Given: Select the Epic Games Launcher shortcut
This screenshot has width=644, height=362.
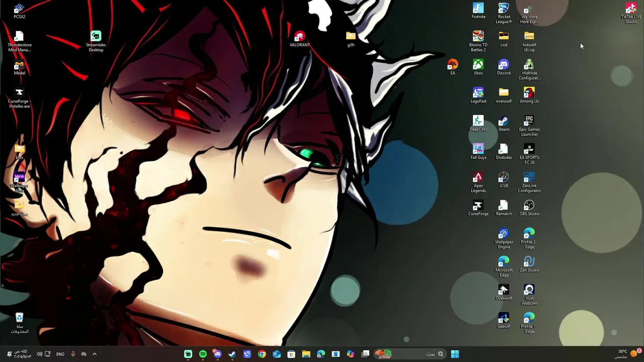Looking at the screenshot, I should coord(529,127).
